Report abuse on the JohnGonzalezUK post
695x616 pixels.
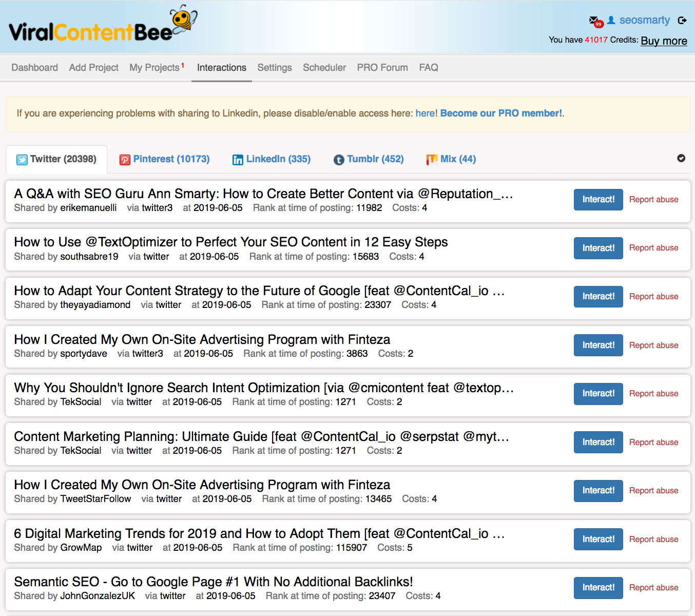653,588
